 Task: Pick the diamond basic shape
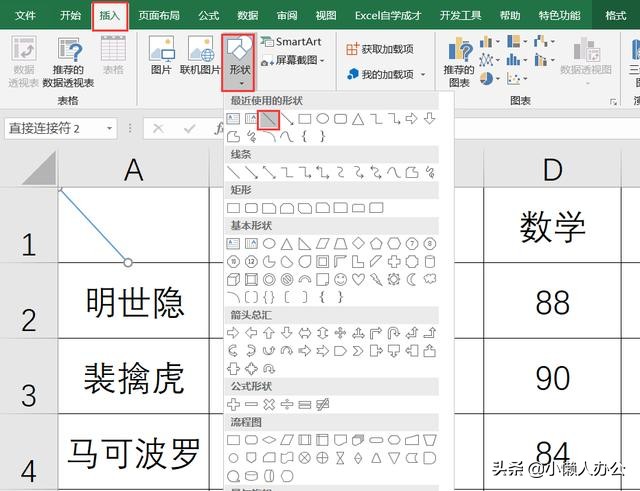358,244
